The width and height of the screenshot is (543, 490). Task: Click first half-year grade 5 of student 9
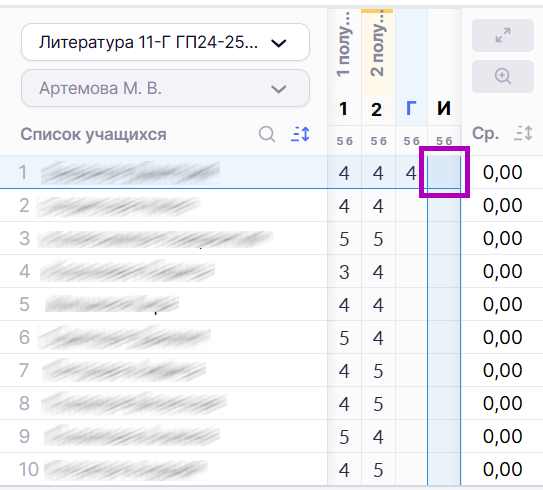tap(344, 436)
